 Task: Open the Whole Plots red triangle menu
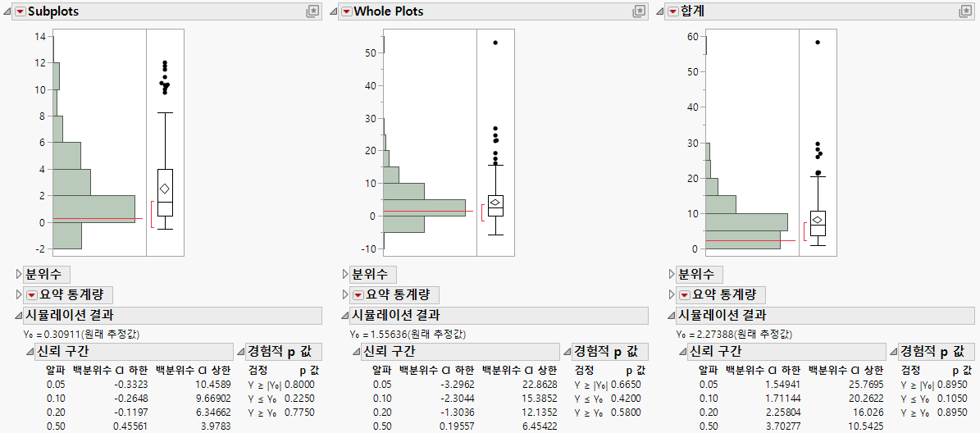tap(346, 11)
